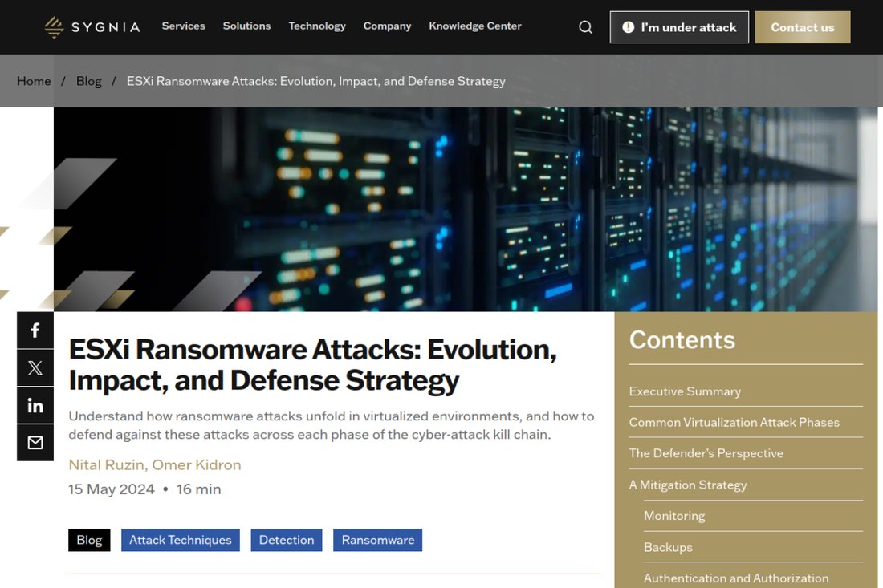Open the Company menu
Image resolution: width=883 pixels, height=588 pixels.
pos(388,26)
